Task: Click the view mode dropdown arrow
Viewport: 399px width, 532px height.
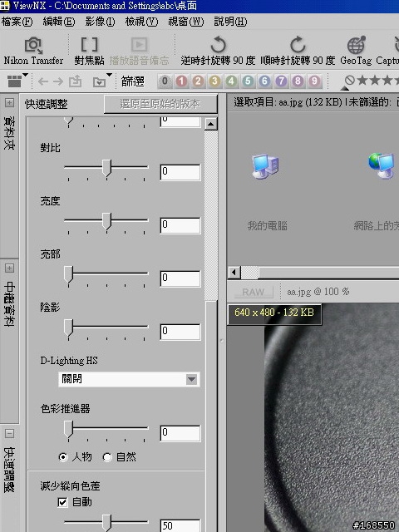Action: (26, 75)
